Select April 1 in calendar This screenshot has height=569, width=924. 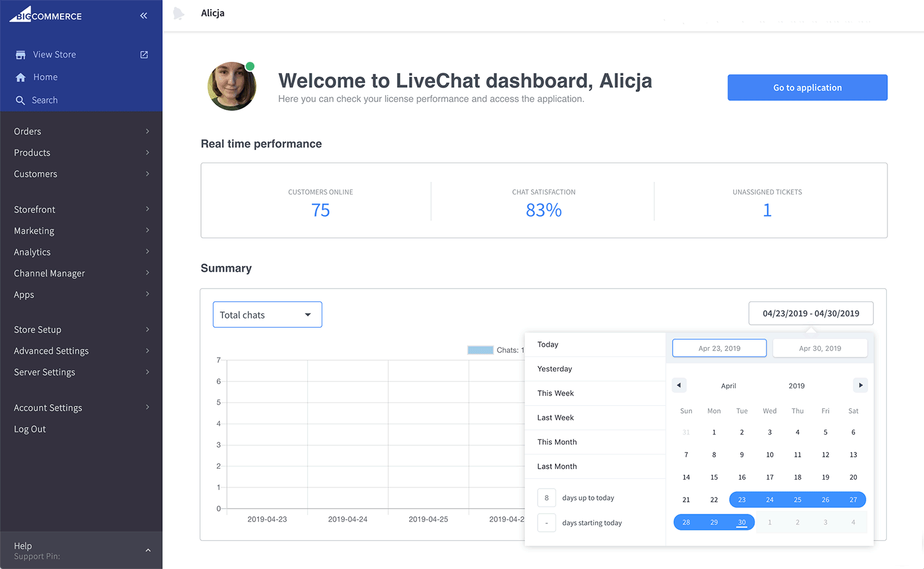(x=714, y=432)
